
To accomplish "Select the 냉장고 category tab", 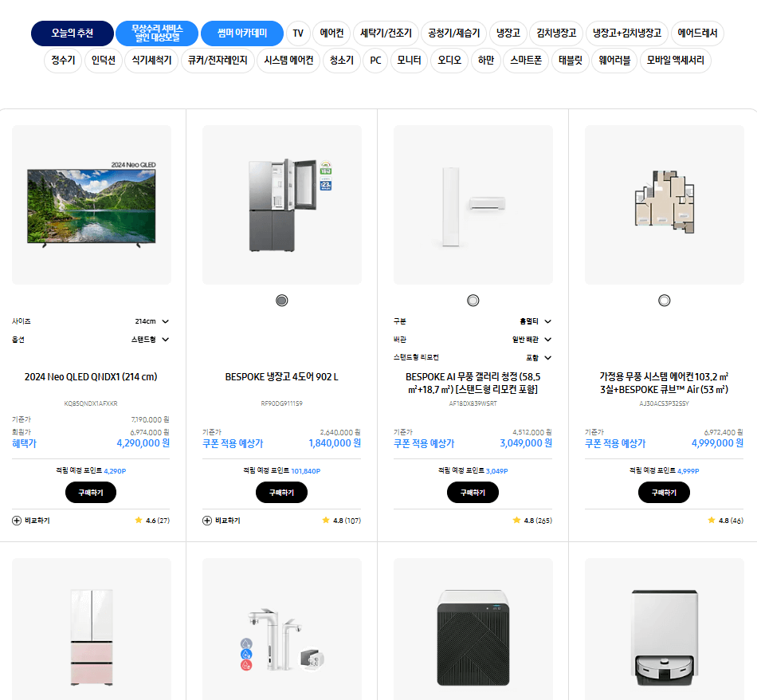I will point(508,33).
